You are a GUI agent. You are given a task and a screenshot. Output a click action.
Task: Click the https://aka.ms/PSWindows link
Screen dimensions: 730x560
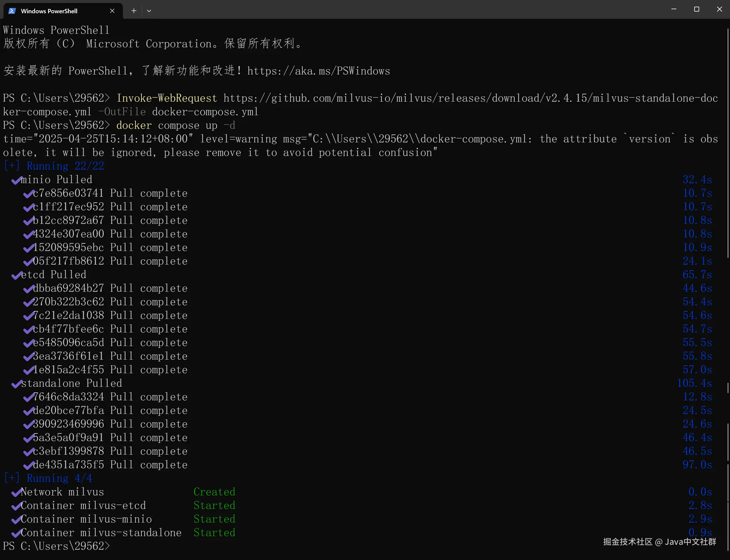click(x=318, y=71)
